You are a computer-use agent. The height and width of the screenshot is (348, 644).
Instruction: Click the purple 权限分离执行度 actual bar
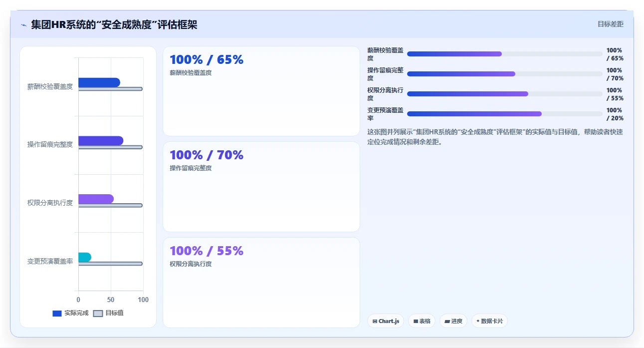click(96, 199)
